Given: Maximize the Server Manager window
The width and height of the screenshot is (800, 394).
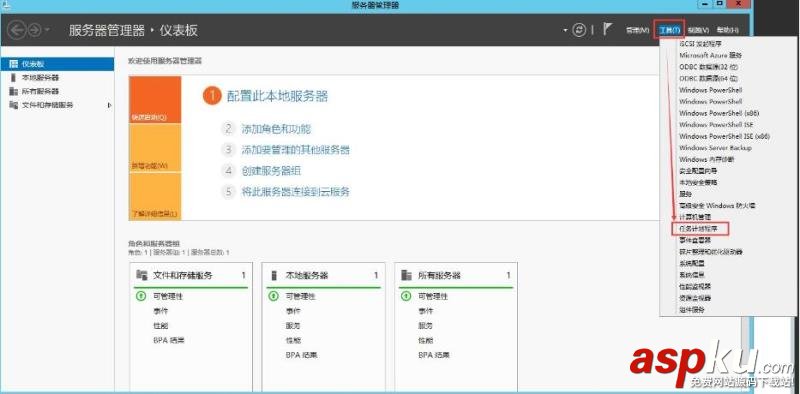Looking at the screenshot, I should point(720,4).
